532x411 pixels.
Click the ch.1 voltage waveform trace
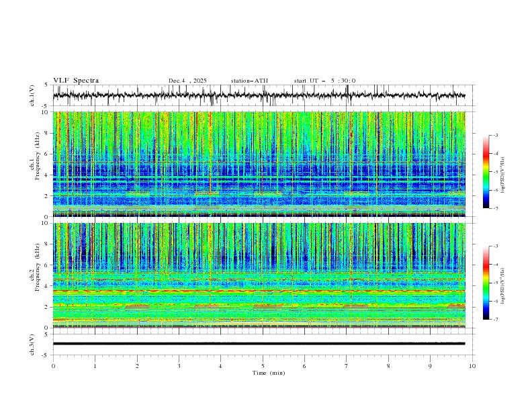pos(259,95)
